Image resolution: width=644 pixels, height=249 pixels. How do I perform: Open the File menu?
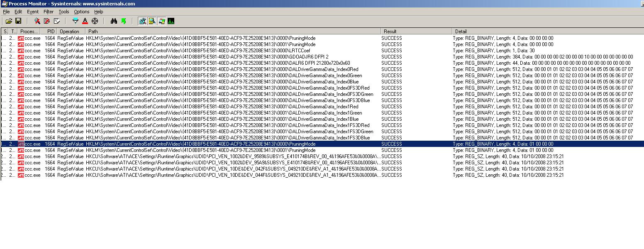(x=6, y=12)
